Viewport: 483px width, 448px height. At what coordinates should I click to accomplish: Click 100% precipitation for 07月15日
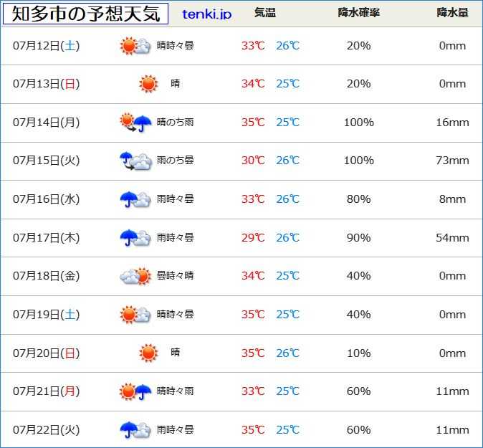[x=359, y=161]
